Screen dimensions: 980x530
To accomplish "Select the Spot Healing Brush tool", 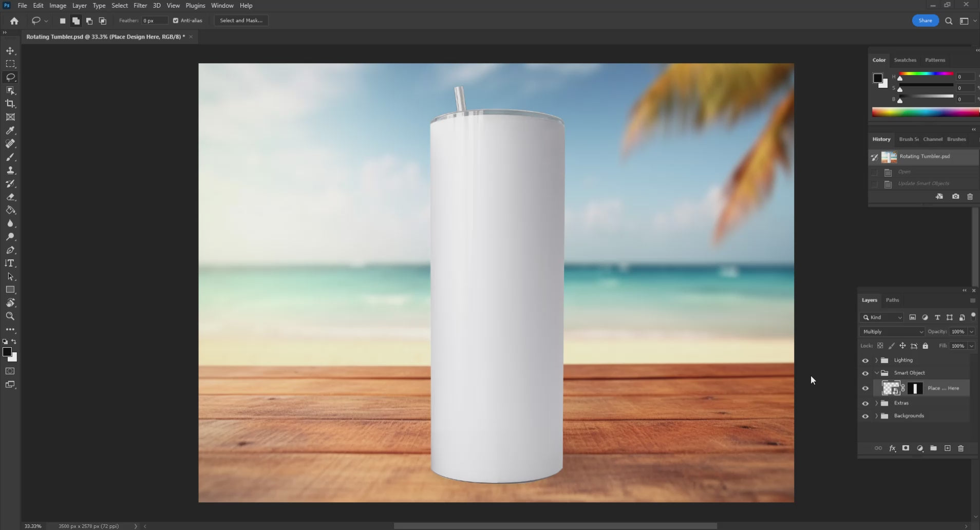I will (x=10, y=144).
